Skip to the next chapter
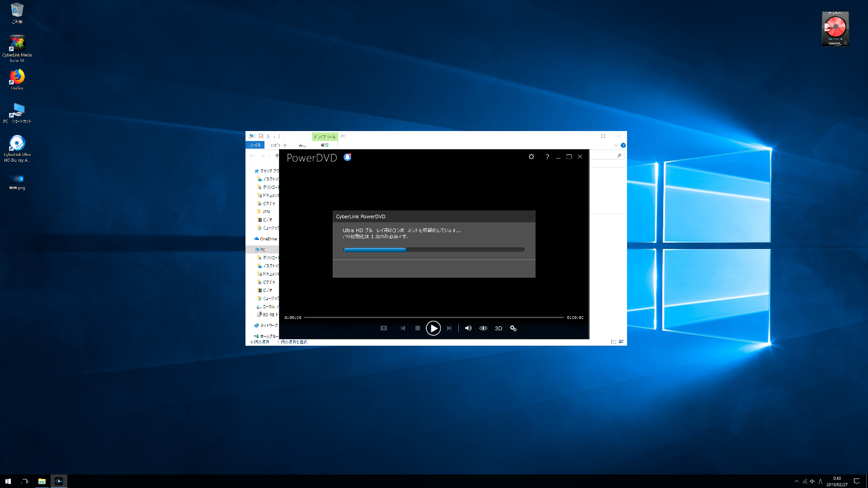 [449, 328]
